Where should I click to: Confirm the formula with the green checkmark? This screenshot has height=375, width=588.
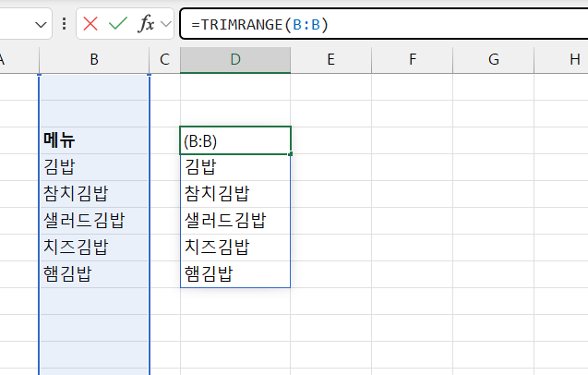coord(118,24)
